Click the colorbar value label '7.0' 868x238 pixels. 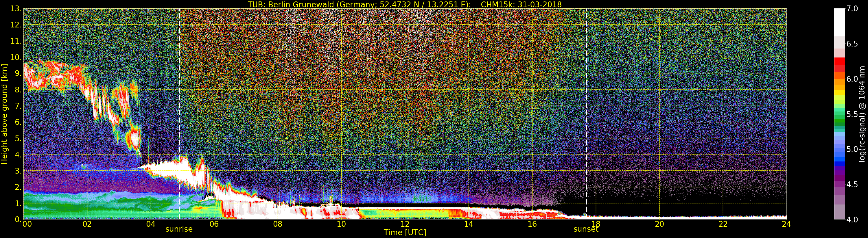(x=852, y=9)
